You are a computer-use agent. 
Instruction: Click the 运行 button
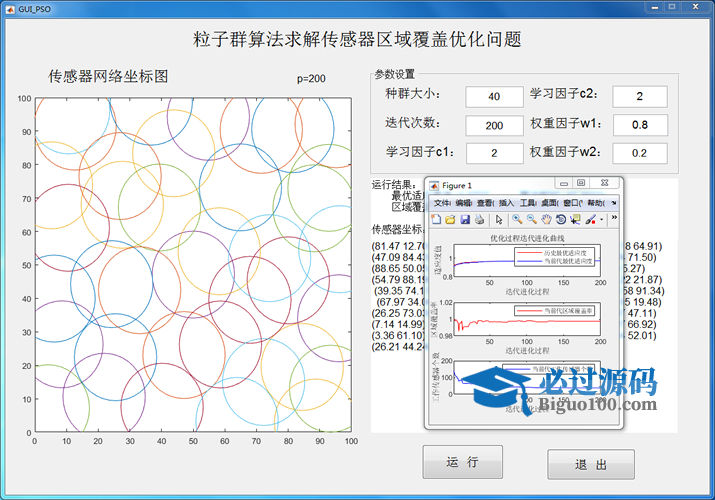pos(462,462)
